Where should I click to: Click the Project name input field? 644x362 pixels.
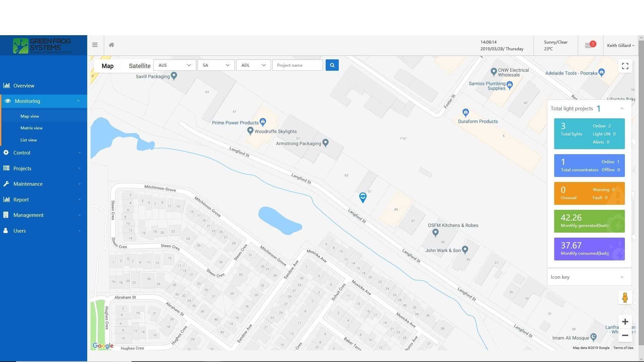[298, 65]
